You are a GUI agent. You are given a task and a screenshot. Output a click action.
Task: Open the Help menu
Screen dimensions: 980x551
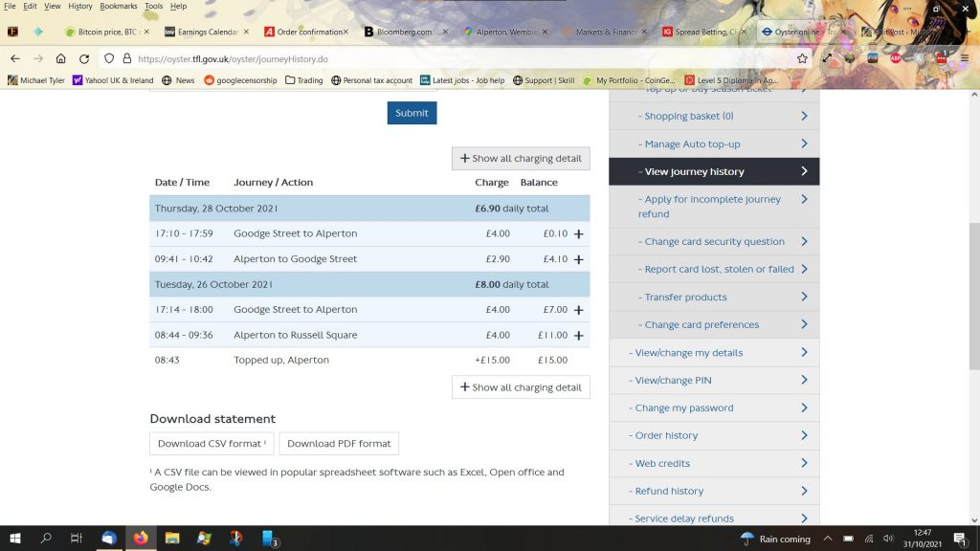click(178, 7)
